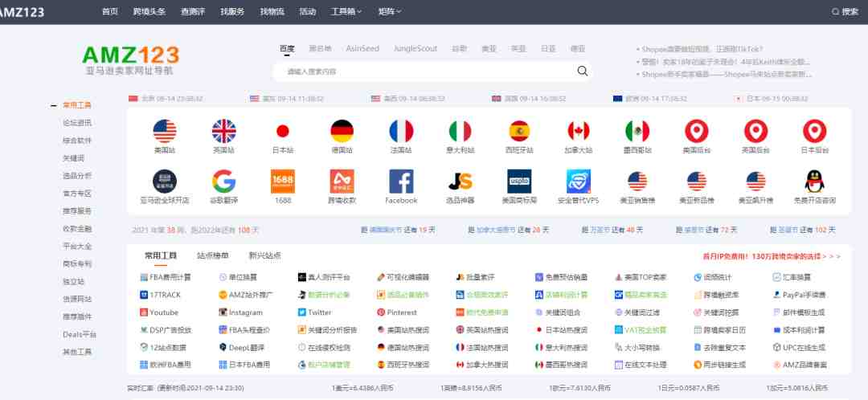The height and width of the screenshot is (400, 868).
Task: Open the 日本FBA费用 link
Action: (x=244, y=365)
